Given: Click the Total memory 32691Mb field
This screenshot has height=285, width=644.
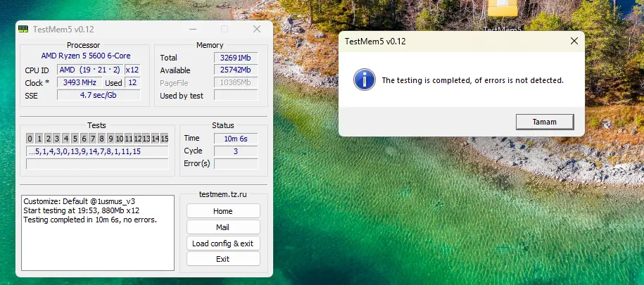Looking at the screenshot, I should point(236,58).
